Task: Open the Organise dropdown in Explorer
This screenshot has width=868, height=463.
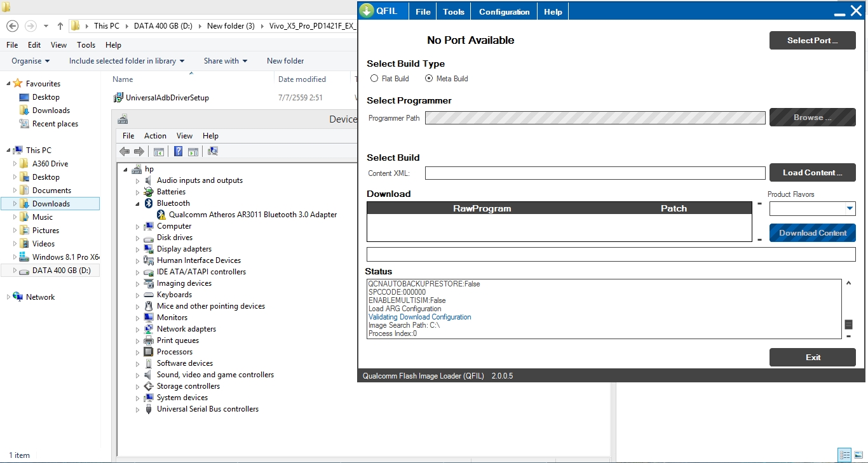Action: 31,61
